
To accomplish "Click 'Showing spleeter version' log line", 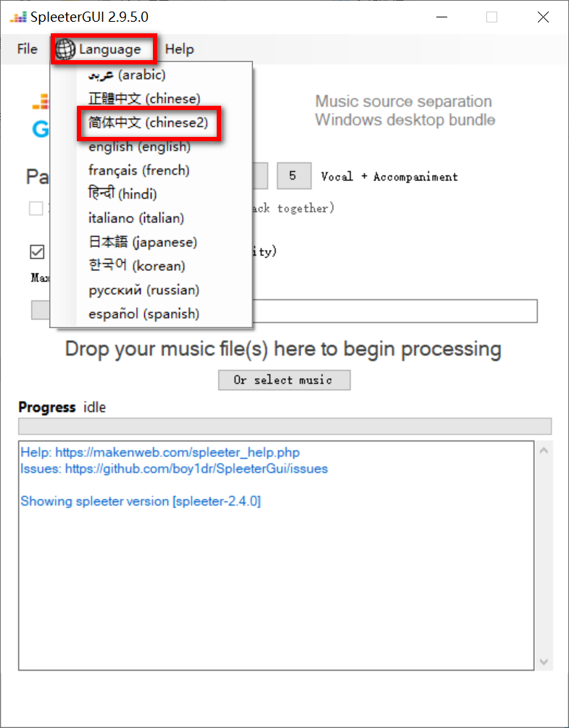I will pyautogui.click(x=141, y=501).
